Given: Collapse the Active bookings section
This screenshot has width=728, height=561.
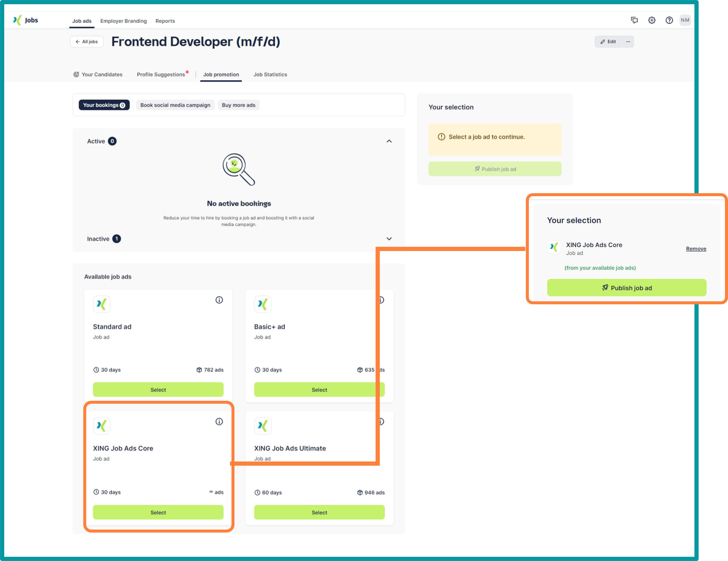Looking at the screenshot, I should point(389,141).
